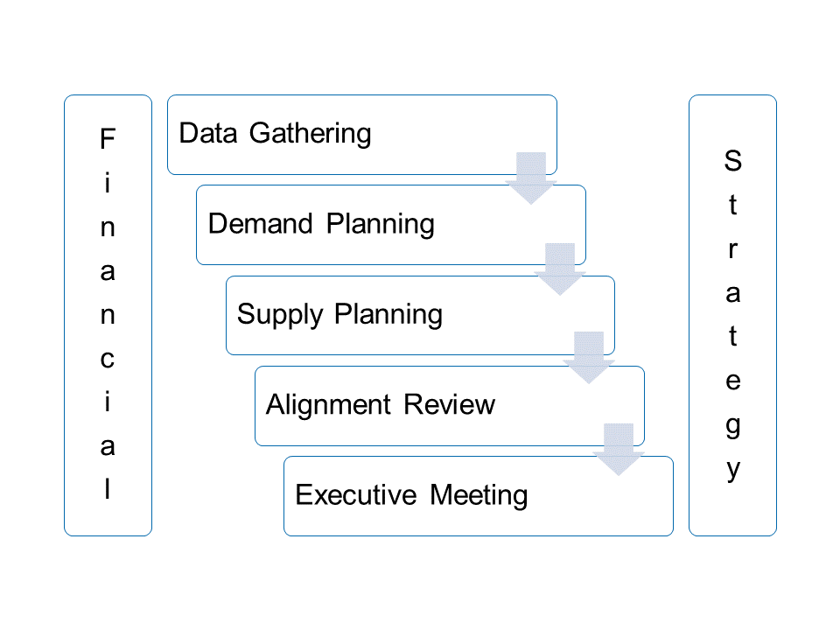Click the letter F atop the Financial box

(108, 139)
